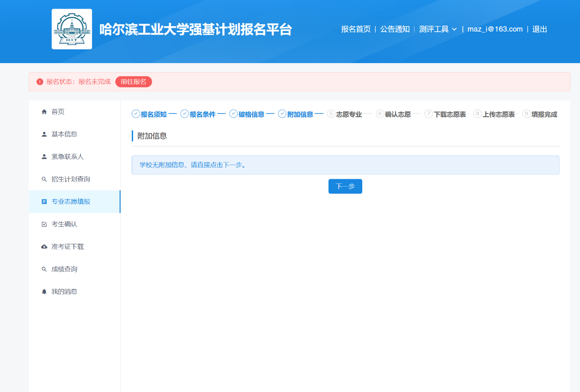Image resolution: width=580 pixels, height=392 pixels.
Task: Click the HIT university logo
Action: [x=72, y=29]
